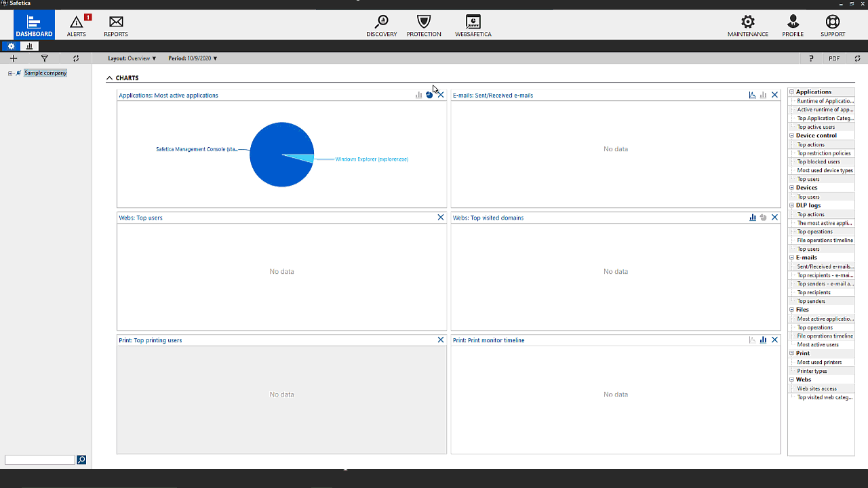Open Alerts showing one notification
Screen dimensions: 868x488
click(77, 25)
